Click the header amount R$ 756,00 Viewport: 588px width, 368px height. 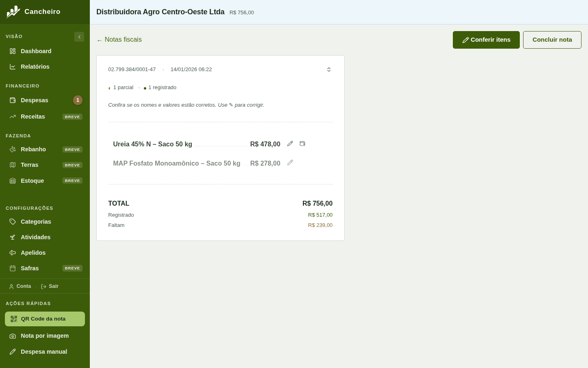242,13
